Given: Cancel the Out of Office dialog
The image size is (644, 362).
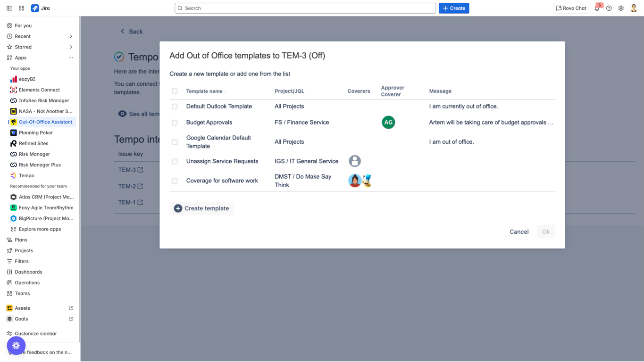Looking at the screenshot, I should click(x=519, y=232).
